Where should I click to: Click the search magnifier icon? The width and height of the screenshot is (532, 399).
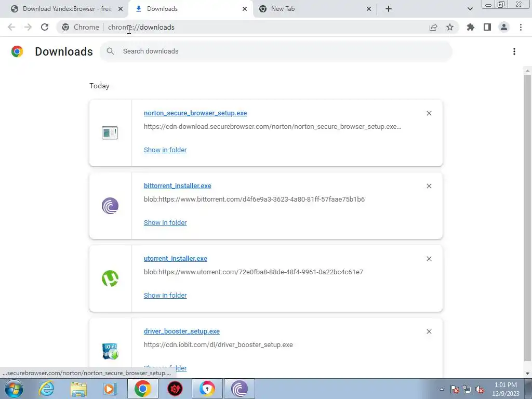[110, 51]
